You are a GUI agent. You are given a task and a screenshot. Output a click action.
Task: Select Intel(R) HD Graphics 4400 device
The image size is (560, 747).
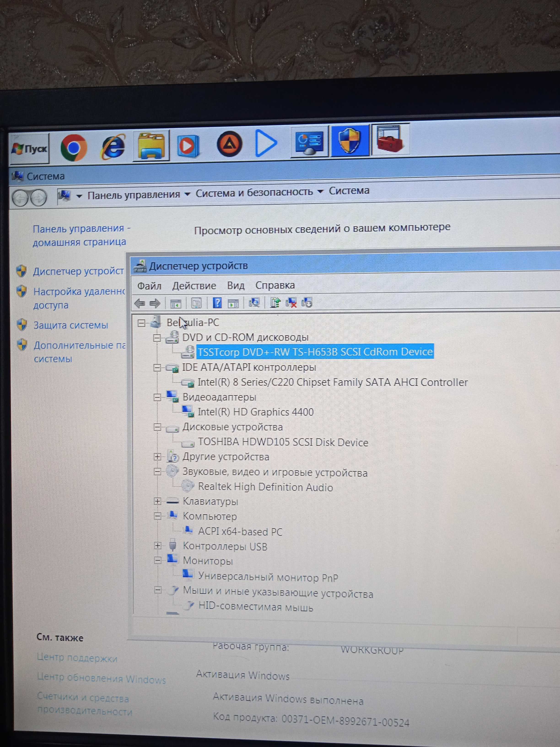[x=255, y=412]
